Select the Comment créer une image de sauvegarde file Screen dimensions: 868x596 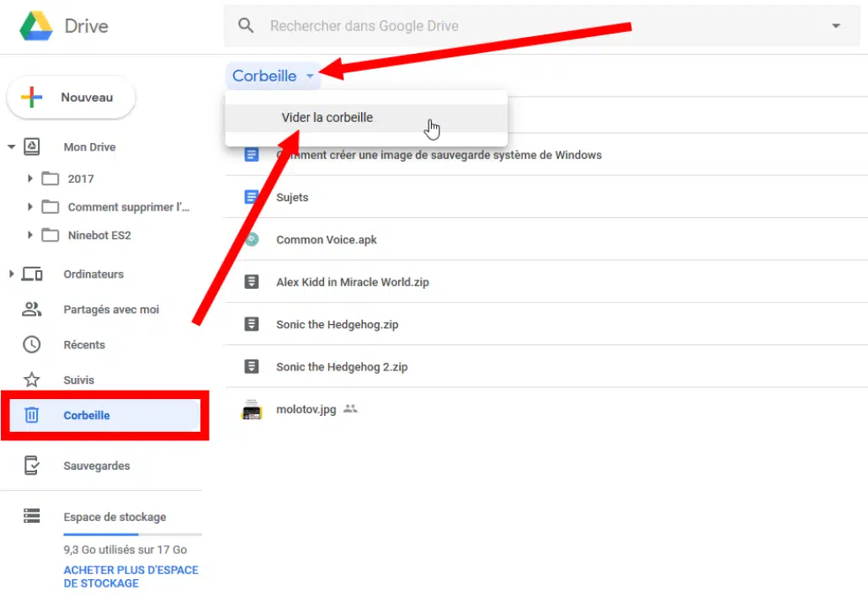point(439,155)
